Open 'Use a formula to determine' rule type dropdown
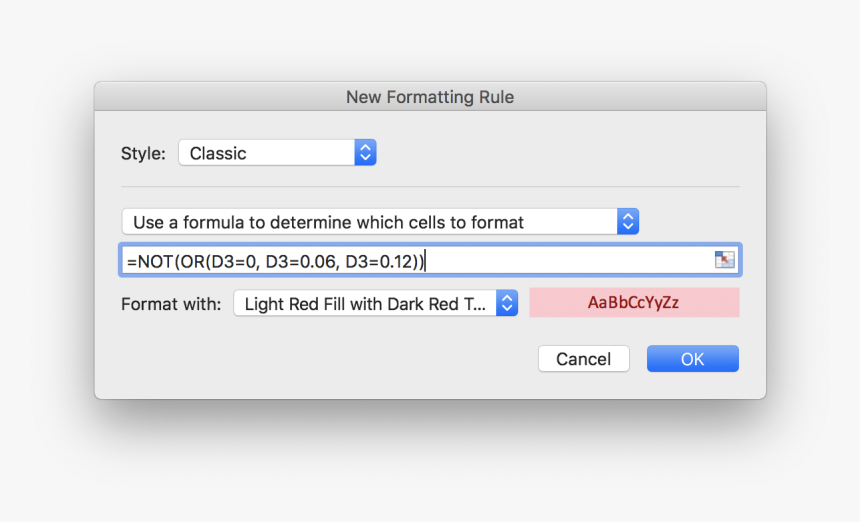The width and height of the screenshot is (860, 522). pos(380,222)
